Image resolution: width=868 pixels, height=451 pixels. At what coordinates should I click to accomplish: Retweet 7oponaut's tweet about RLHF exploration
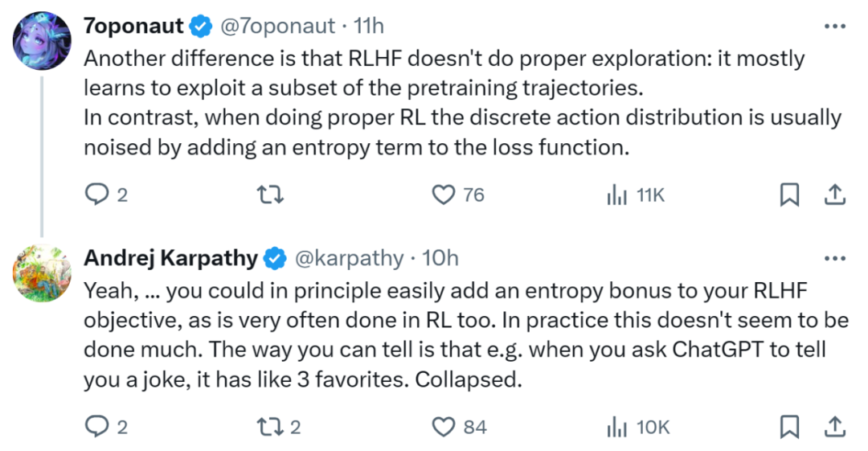point(271,195)
